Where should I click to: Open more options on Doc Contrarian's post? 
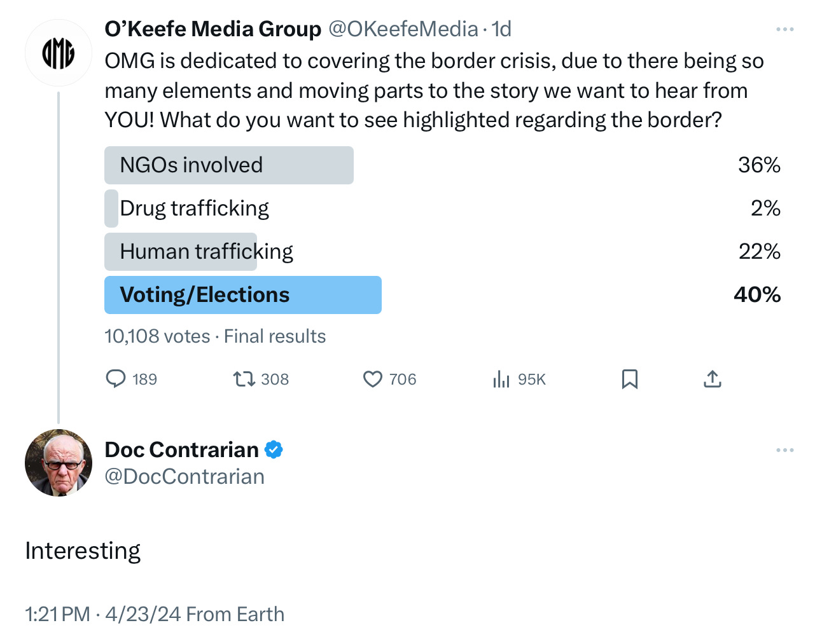point(784,450)
